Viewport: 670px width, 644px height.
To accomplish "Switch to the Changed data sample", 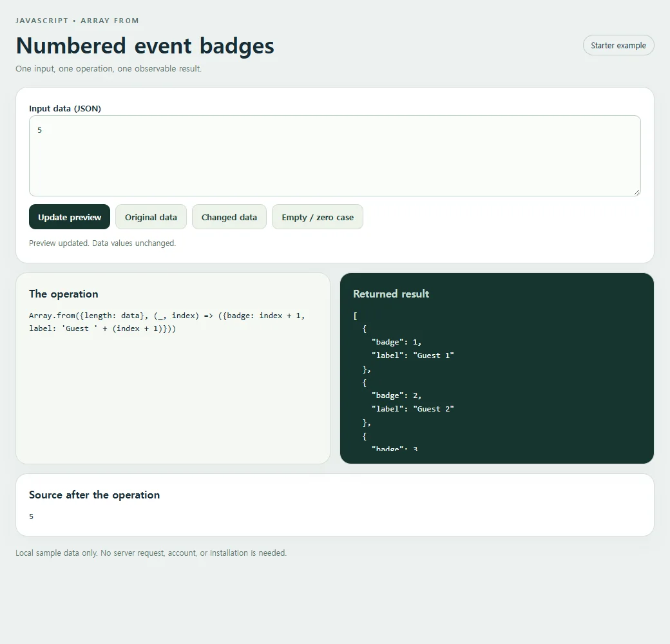I will coord(229,217).
